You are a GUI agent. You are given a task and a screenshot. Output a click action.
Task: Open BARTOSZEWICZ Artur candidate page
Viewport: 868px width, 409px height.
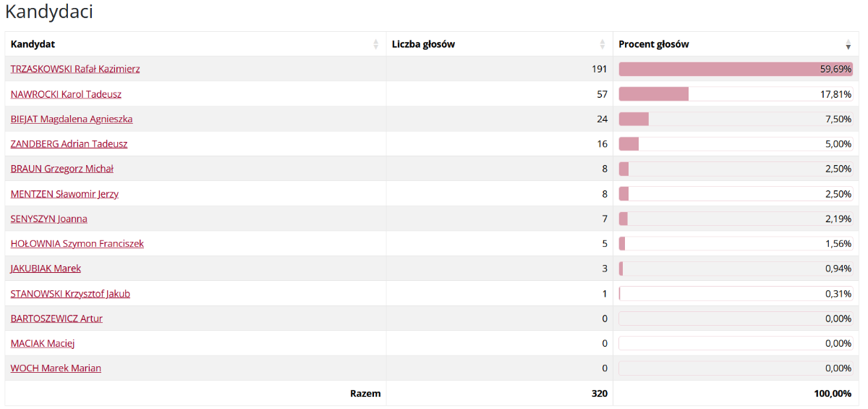coord(56,319)
